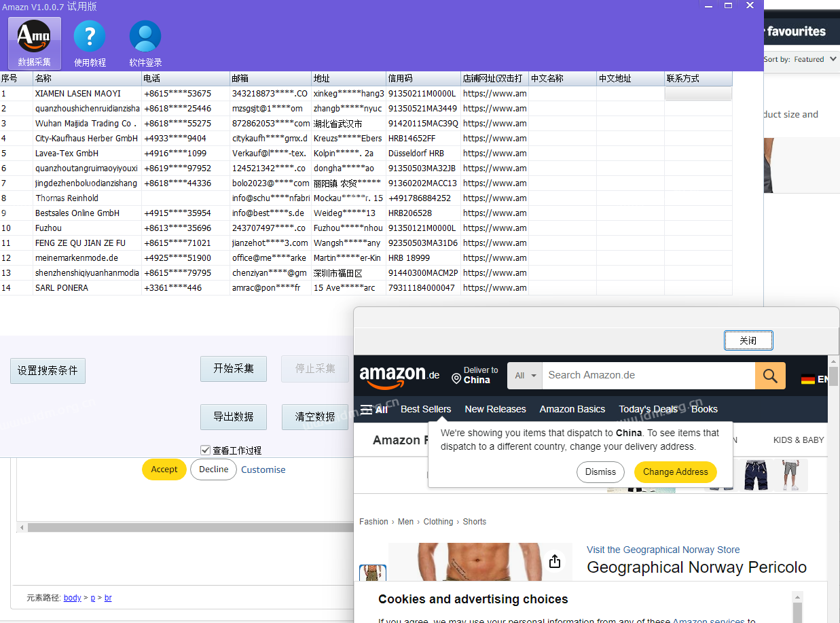This screenshot has width=840, height=623.
Task: Click the browser panel vertical scrollbar
Action: coord(834,376)
